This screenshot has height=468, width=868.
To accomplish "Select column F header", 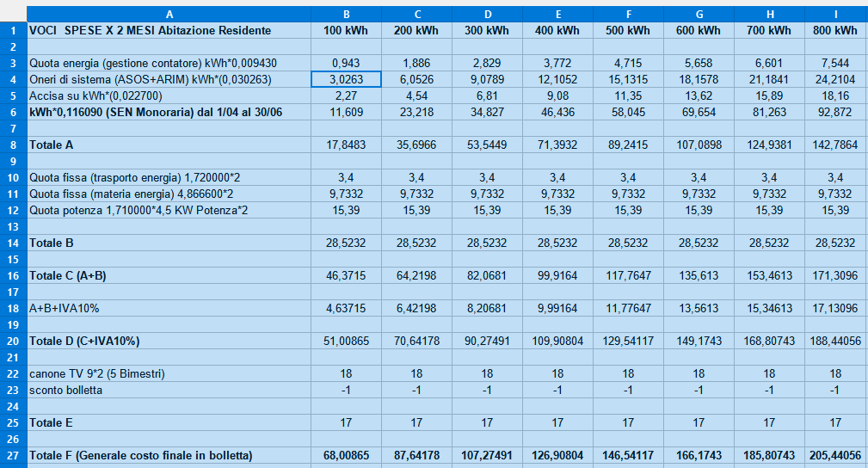I will click(x=628, y=15).
